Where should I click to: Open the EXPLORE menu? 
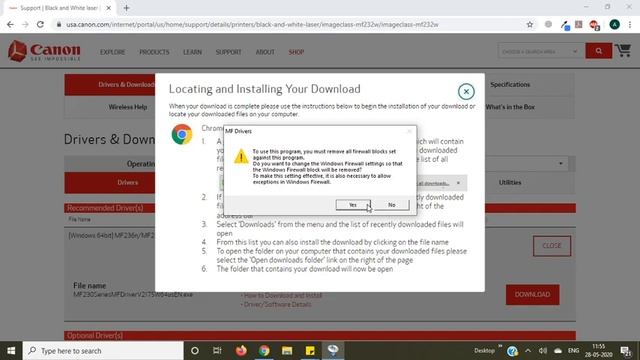point(113,52)
